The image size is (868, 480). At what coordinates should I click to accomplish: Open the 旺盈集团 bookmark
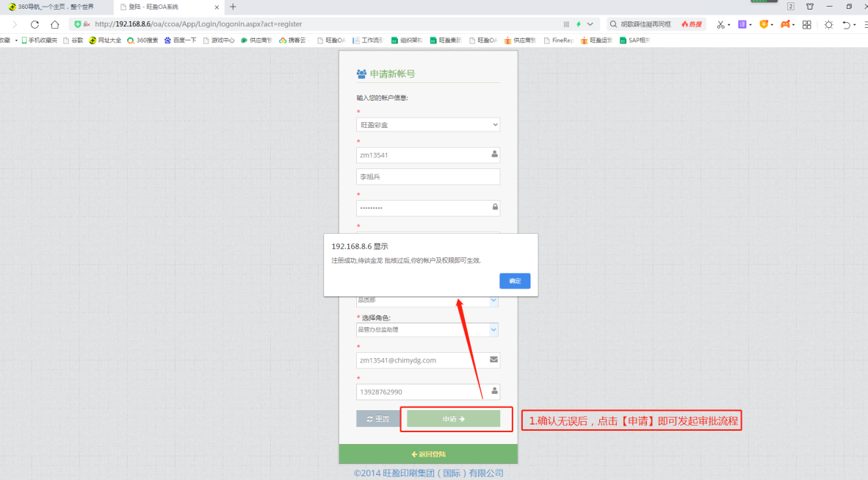[x=446, y=40]
